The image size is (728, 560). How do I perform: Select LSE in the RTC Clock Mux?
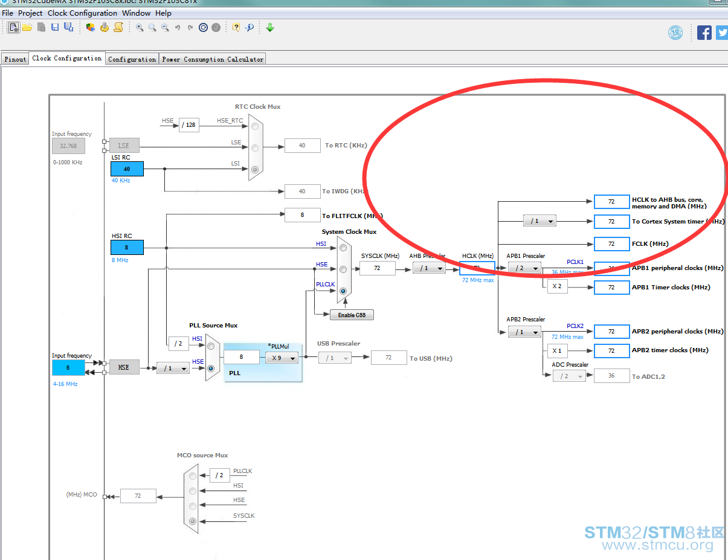tap(255, 147)
